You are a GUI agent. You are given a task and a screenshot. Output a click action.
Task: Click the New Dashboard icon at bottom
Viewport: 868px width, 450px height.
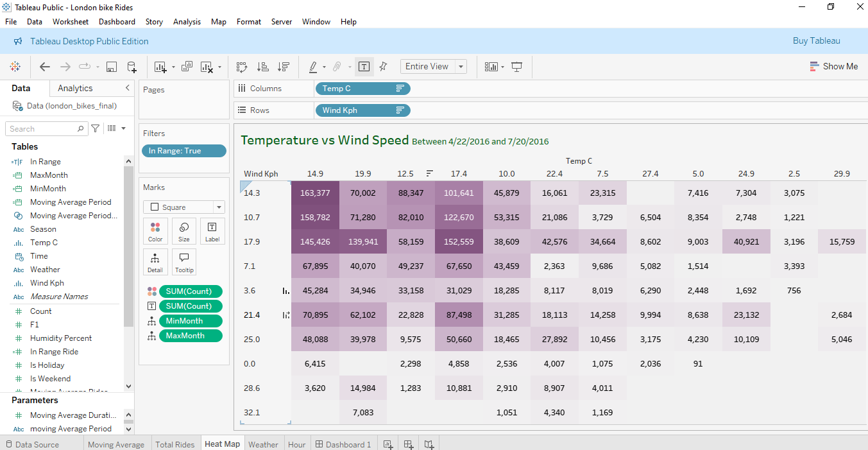(x=408, y=444)
